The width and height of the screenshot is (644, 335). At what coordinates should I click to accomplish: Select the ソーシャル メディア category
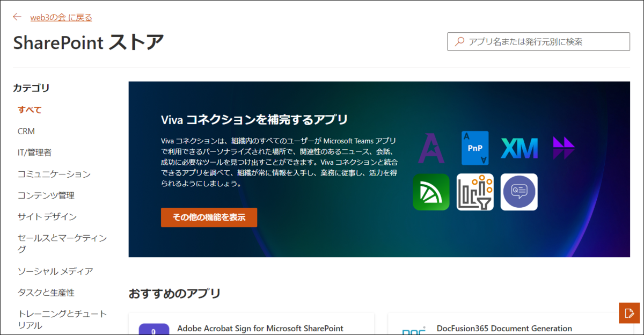[x=55, y=271]
